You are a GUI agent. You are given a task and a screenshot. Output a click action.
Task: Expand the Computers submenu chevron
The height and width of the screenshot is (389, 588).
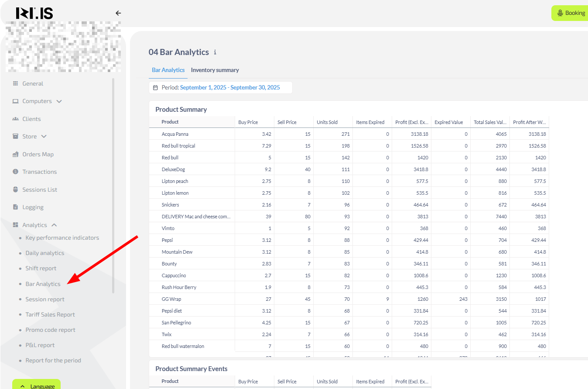[x=59, y=101]
